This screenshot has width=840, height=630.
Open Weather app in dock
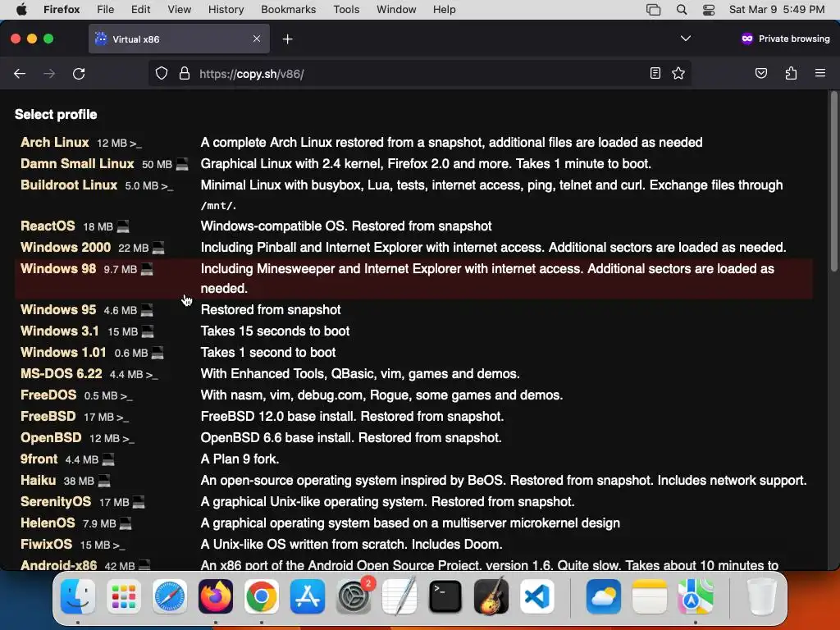(604, 596)
